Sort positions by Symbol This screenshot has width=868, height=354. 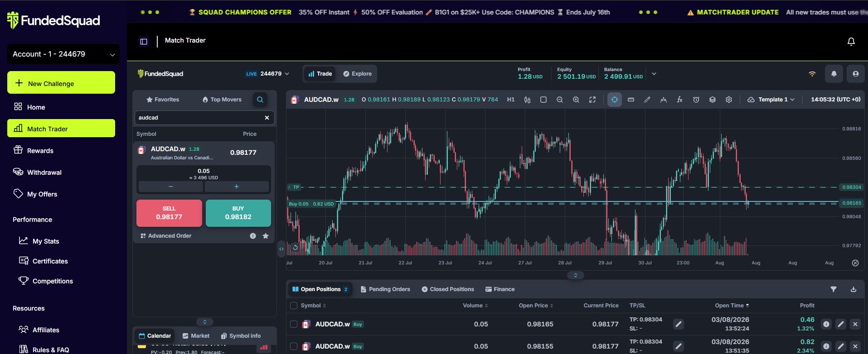click(x=313, y=306)
